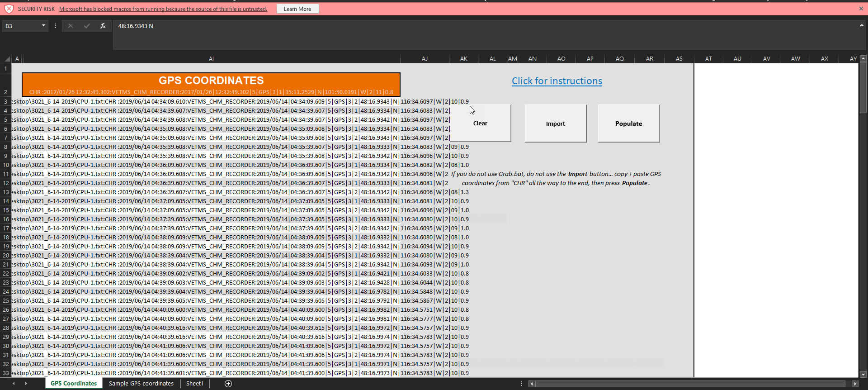
Task: Select column header AT
Action: pyautogui.click(x=708, y=59)
